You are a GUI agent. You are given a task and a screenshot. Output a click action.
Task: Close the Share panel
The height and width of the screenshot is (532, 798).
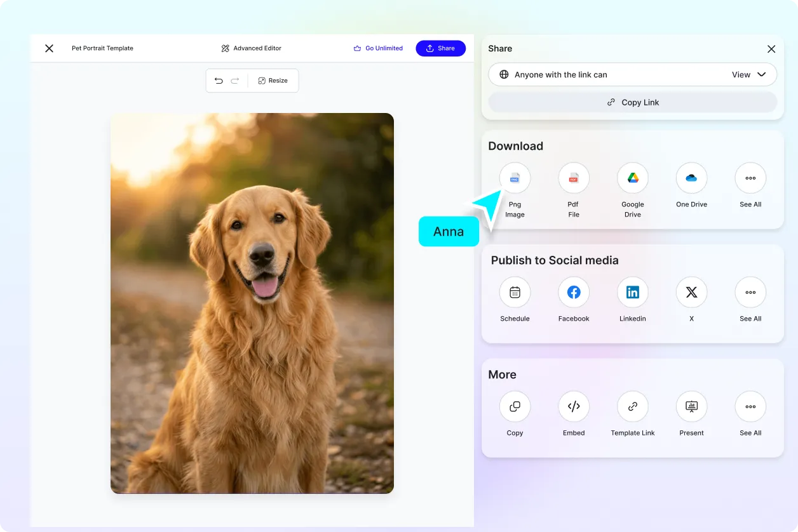coord(771,49)
